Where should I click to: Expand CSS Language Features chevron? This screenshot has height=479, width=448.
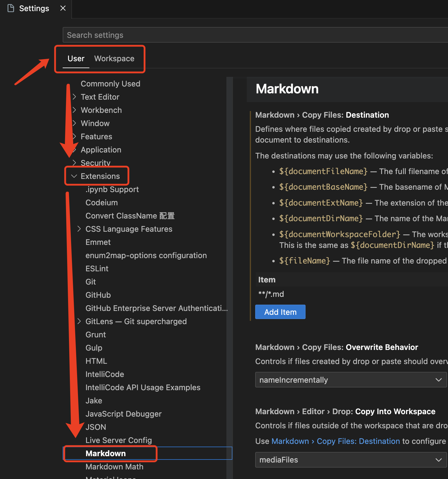click(79, 229)
